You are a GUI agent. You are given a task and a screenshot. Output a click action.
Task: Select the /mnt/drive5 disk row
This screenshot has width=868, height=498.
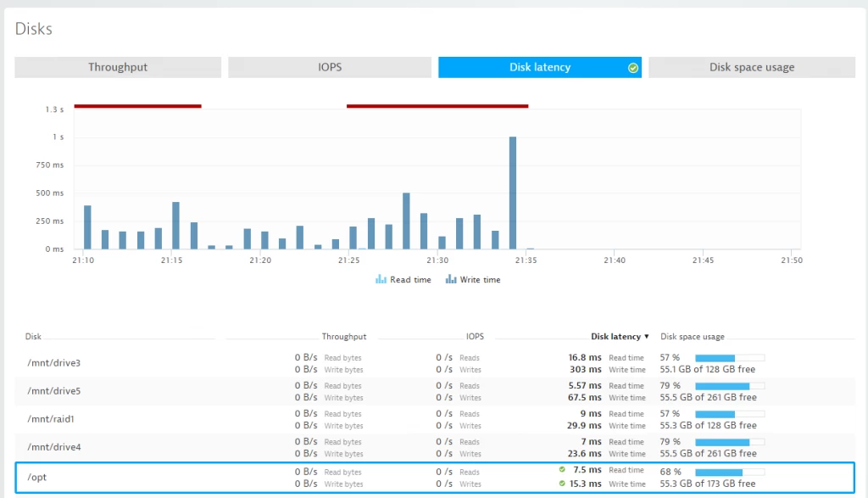(x=435, y=391)
